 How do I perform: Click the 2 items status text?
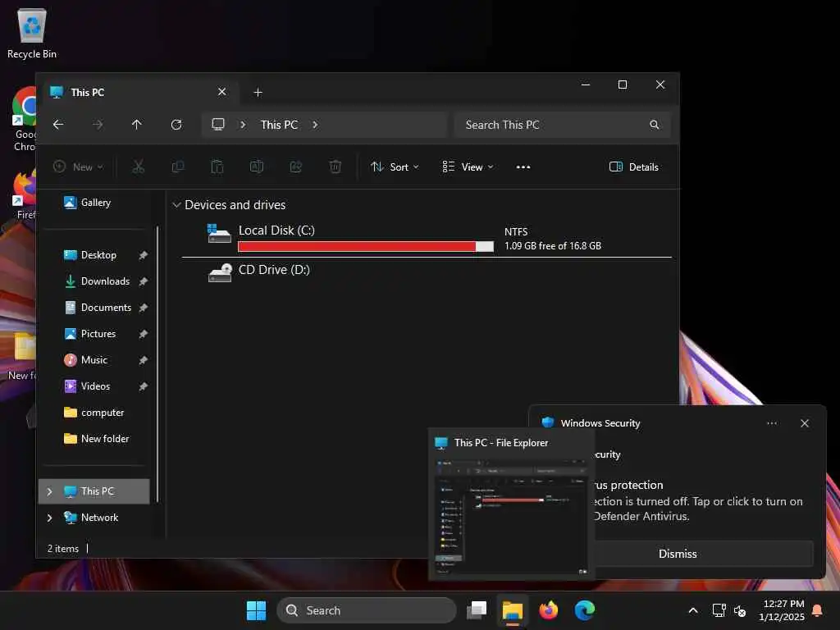coord(62,549)
